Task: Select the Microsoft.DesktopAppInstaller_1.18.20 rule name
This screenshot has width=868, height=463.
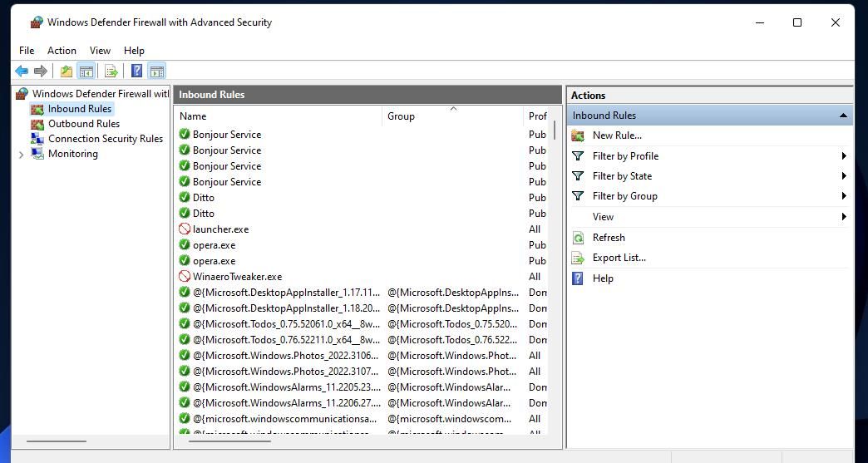Action: 286,308
